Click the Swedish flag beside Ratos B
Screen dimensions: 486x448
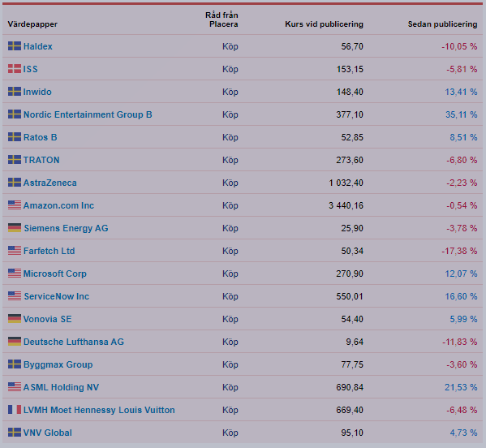(15, 136)
